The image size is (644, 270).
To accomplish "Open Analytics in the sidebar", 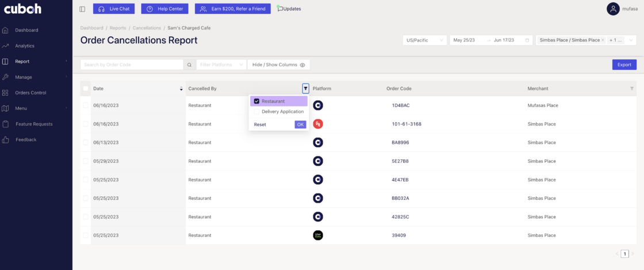I will coord(25,45).
